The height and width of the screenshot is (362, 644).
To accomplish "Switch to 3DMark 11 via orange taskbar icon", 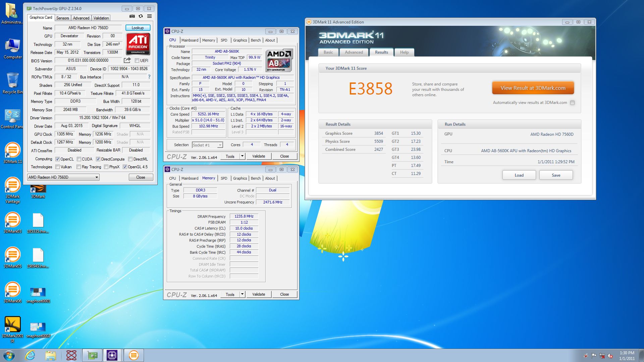I will [133, 355].
